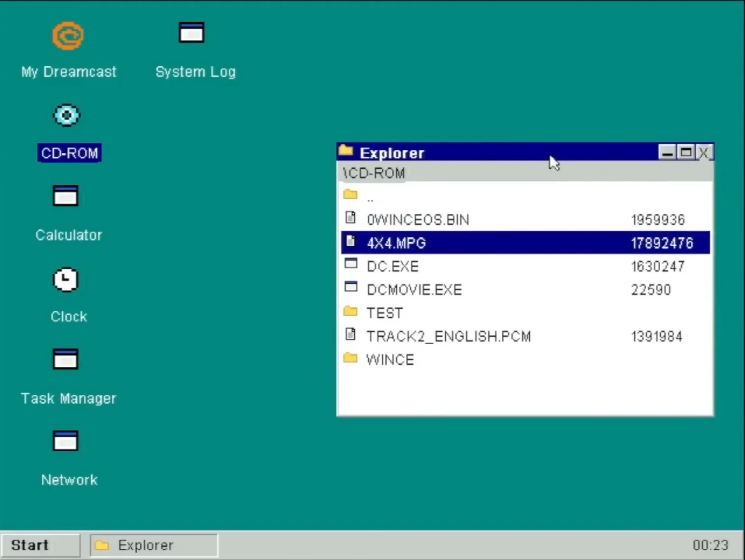Open the Start menu
The image size is (745, 560).
(x=41, y=545)
